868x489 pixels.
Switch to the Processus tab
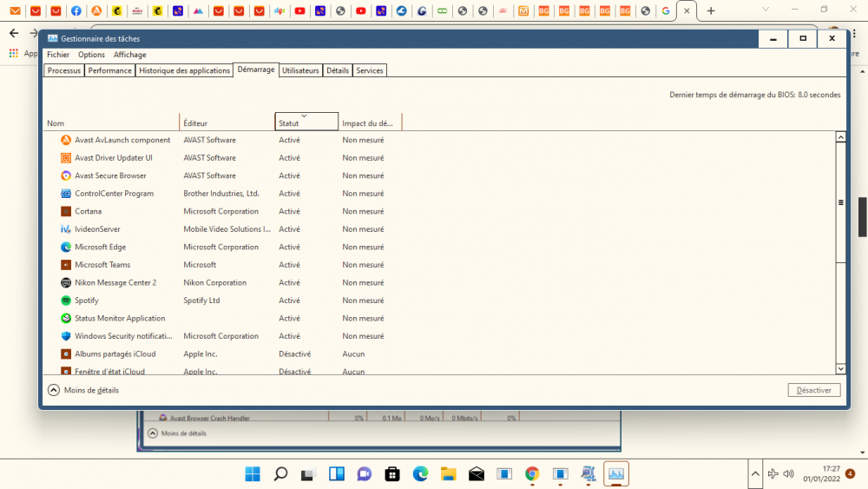coord(64,70)
